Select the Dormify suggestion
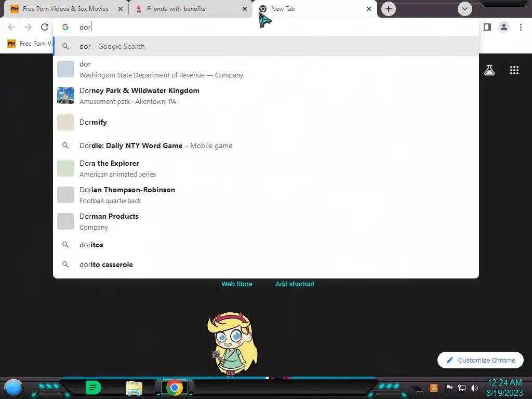Viewport: 532px width, 399px height. (266, 122)
